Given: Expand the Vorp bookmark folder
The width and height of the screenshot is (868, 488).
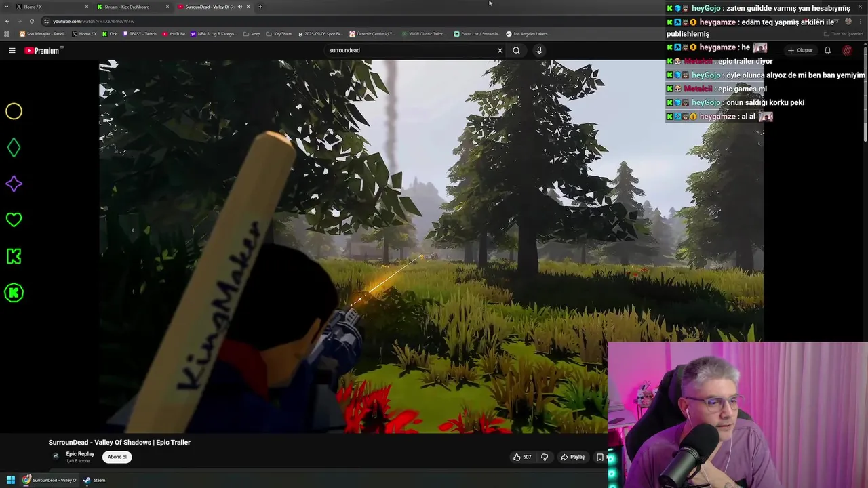Looking at the screenshot, I should [x=252, y=34].
